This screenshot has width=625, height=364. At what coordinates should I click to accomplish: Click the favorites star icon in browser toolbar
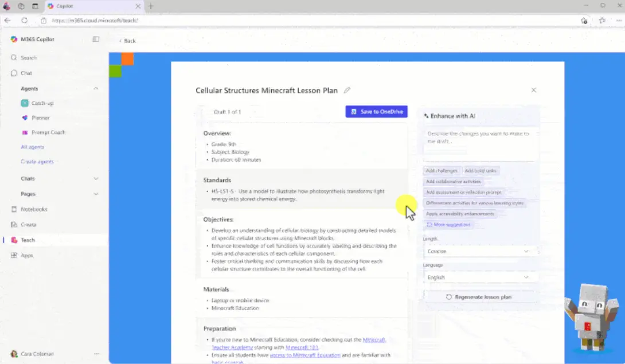[602, 20]
